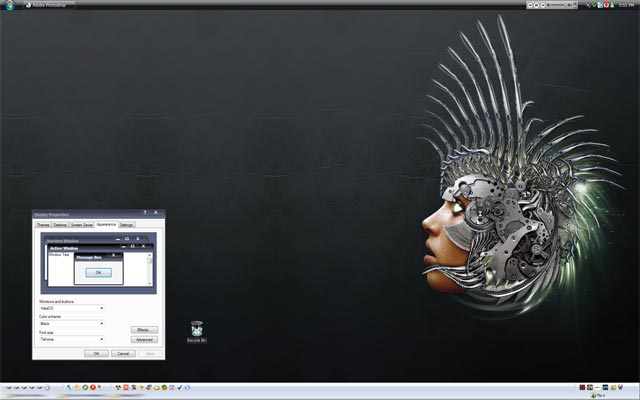
Task: Click the yellow-black radiation icon in dock
Action: point(118,387)
